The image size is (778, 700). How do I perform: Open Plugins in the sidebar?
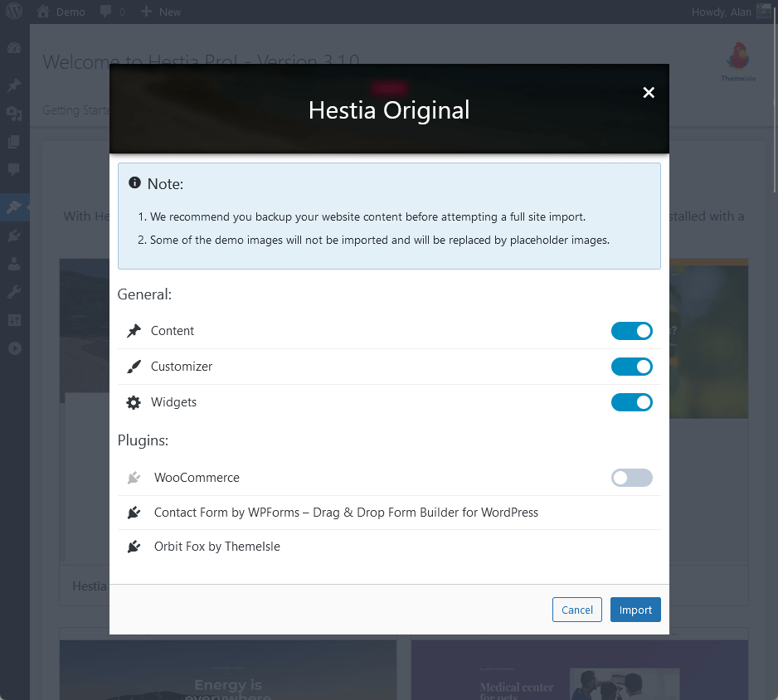point(14,236)
